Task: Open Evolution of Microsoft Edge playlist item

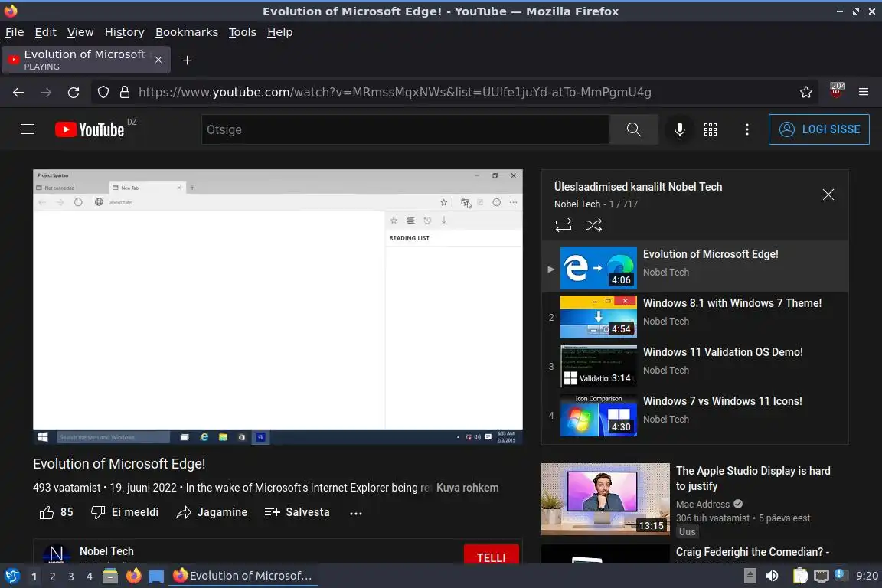Action: [695, 266]
